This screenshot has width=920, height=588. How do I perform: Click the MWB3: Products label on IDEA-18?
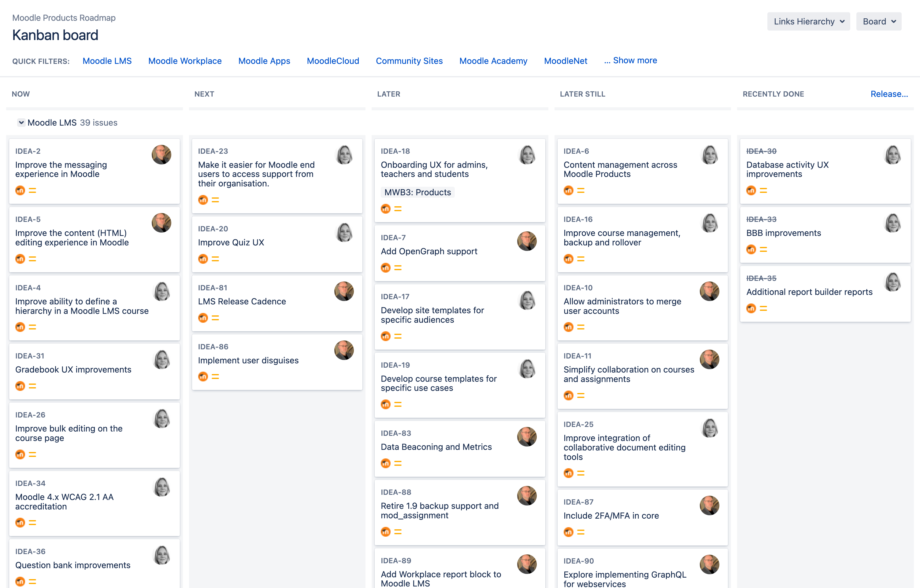(417, 193)
